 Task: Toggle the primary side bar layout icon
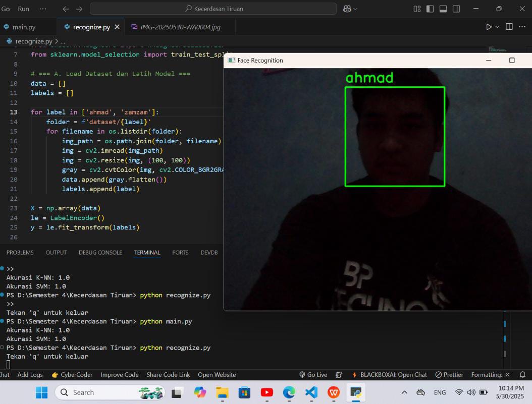point(430,9)
